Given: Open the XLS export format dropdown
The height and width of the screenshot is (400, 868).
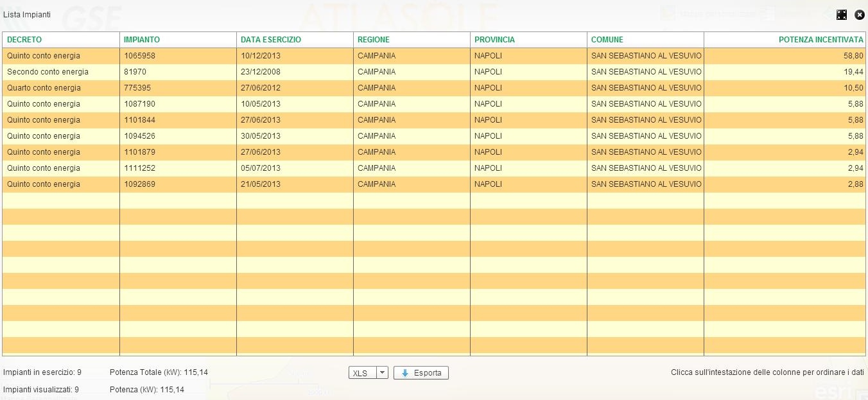Looking at the screenshot, I should 382,373.
